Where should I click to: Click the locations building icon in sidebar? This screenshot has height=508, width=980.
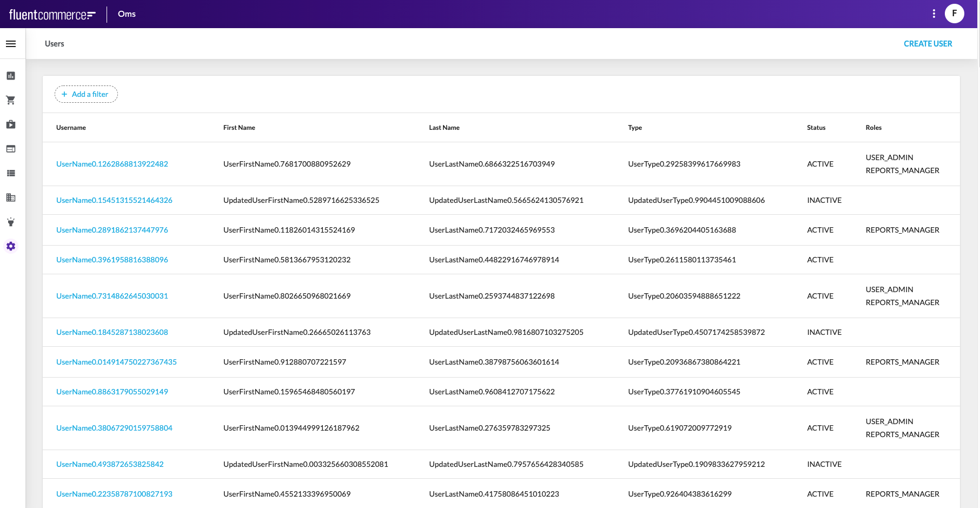point(11,197)
